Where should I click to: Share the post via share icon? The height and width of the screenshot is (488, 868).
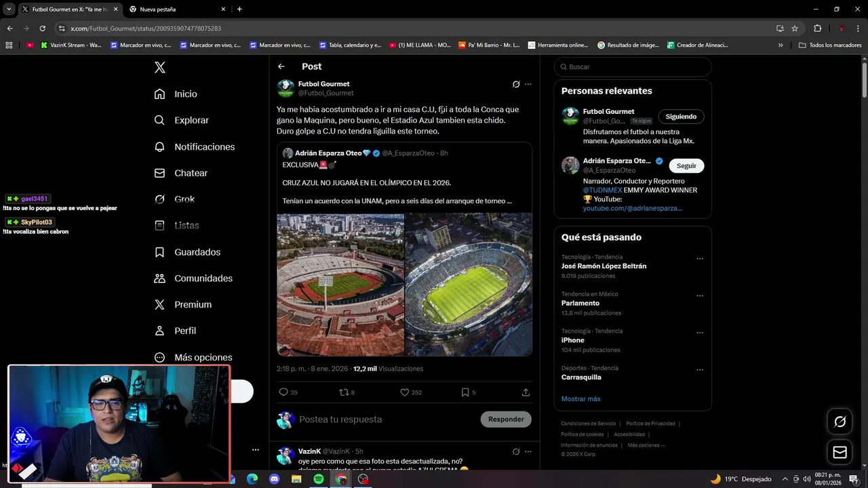point(526,392)
